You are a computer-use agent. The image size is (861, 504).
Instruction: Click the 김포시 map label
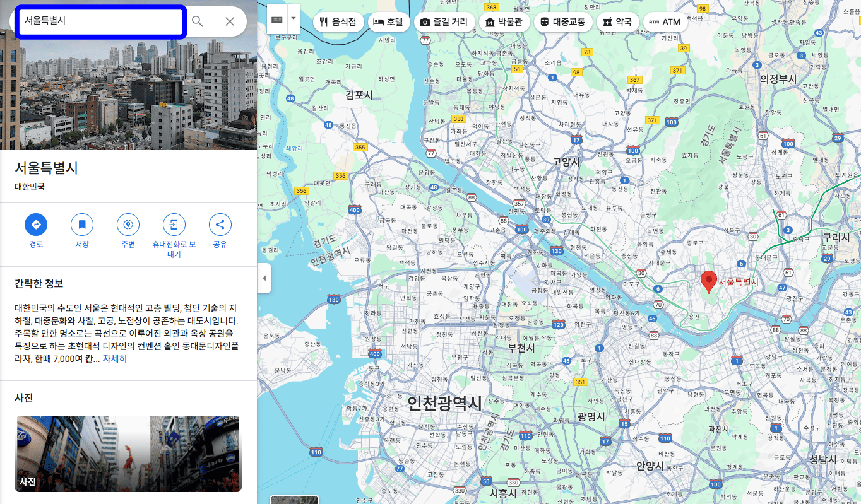point(359,95)
